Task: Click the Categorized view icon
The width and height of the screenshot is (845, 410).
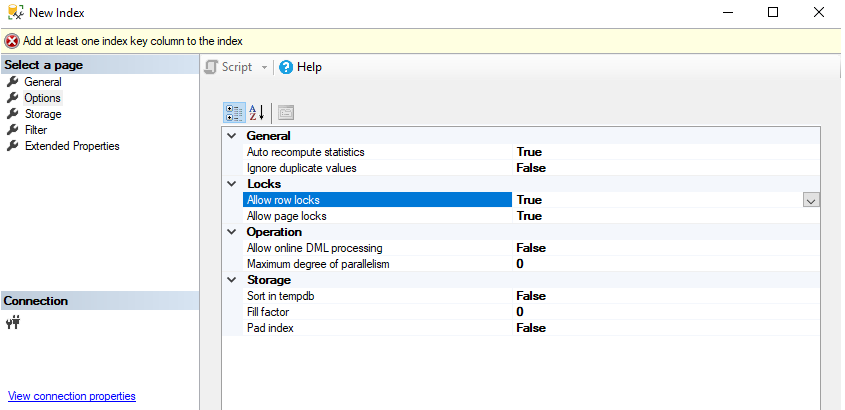Action: coord(233,112)
